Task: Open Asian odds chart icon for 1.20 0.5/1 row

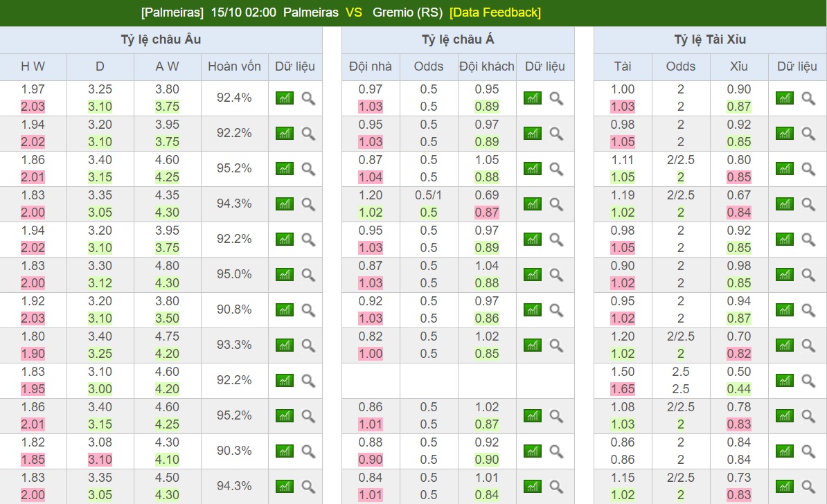Action: (x=532, y=204)
